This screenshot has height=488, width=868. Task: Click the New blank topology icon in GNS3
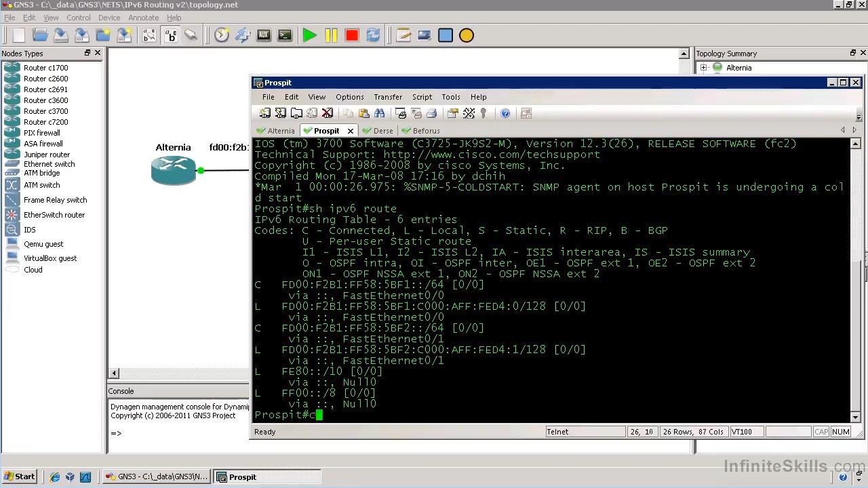point(18,35)
